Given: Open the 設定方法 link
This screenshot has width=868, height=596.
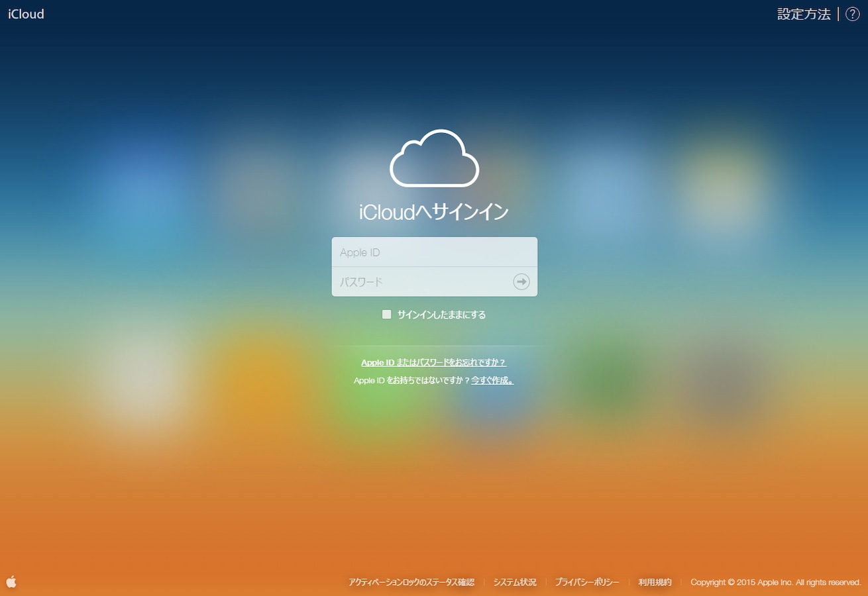Looking at the screenshot, I should click(804, 14).
